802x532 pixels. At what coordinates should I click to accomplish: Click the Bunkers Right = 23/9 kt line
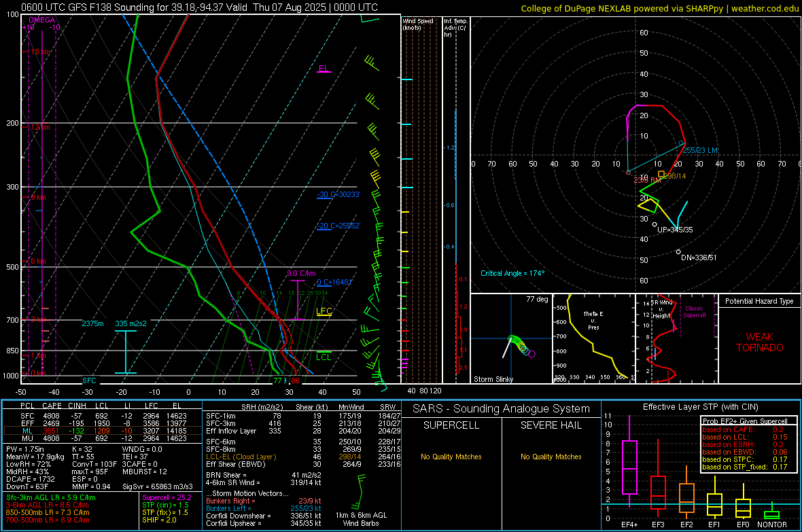264,501
